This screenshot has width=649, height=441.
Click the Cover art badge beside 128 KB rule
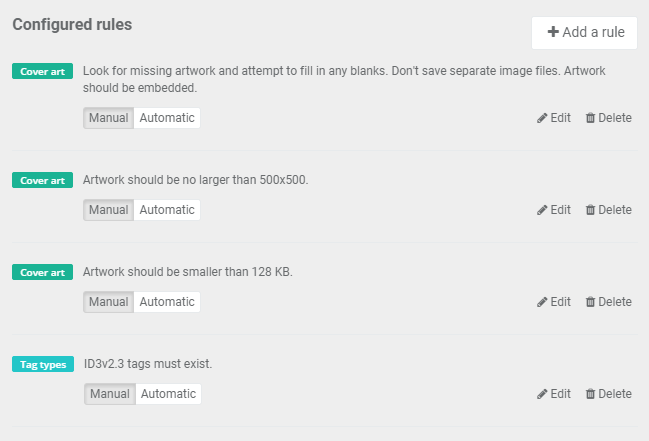click(x=42, y=272)
